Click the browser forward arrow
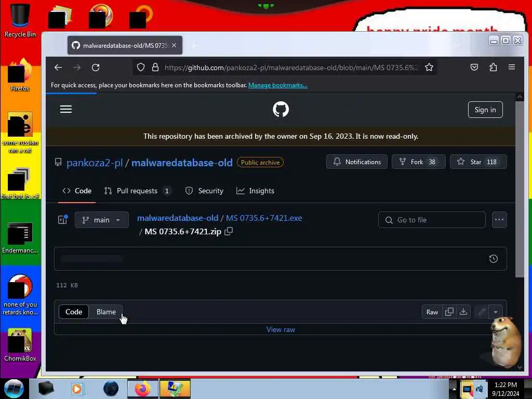 click(x=77, y=68)
